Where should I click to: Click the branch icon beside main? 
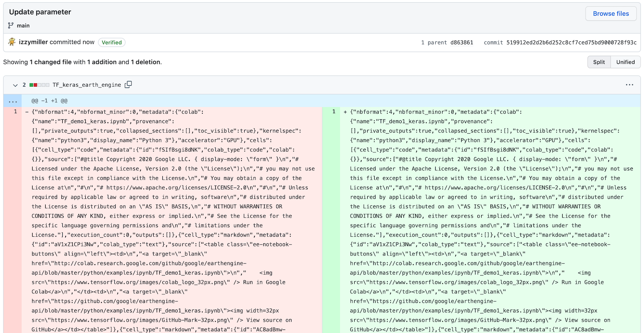(10, 25)
